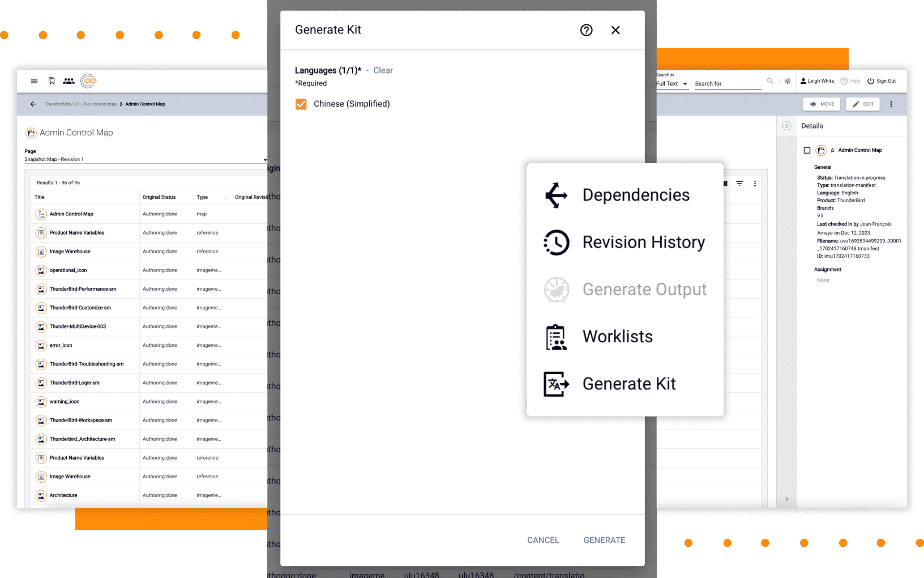Expand the details panel bottom chevron
This screenshot has width=924, height=578.
click(786, 499)
